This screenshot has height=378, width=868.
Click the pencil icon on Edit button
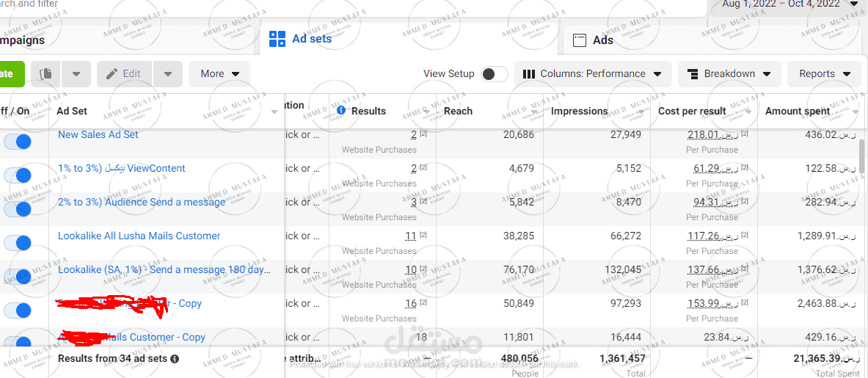(x=112, y=73)
